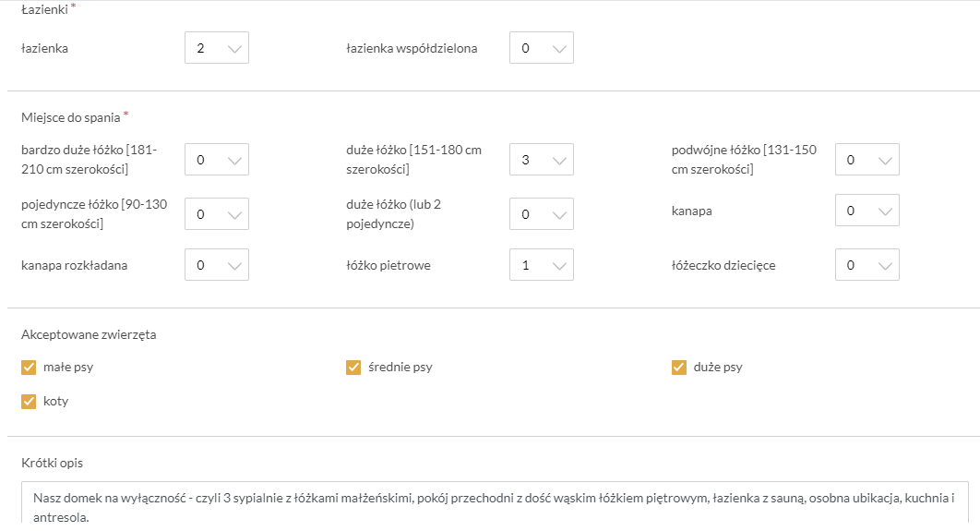Expand podwójne łóżko 131-150 cm dropdown

click(x=866, y=160)
